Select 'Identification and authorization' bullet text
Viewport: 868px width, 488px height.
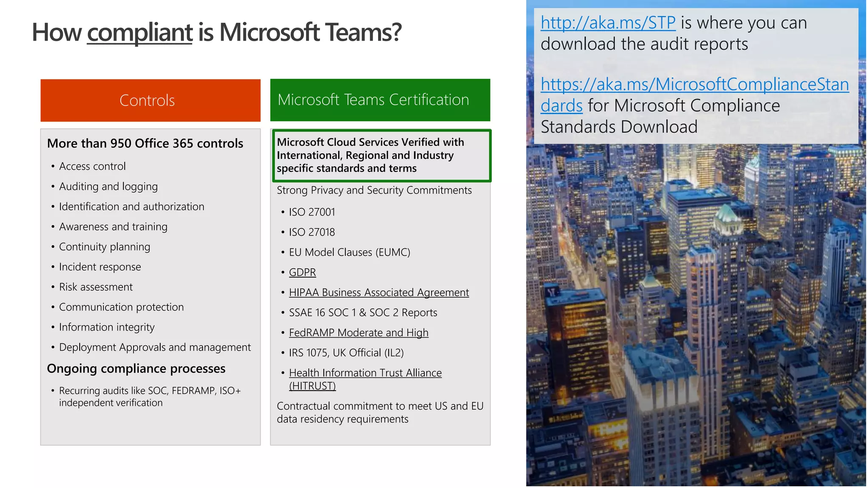[x=131, y=206]
